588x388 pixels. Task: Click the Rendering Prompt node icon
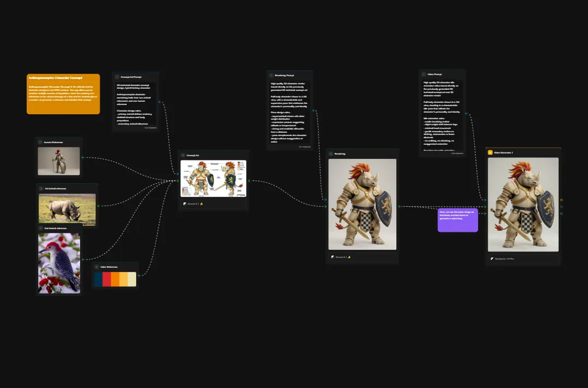pos(272,75)
